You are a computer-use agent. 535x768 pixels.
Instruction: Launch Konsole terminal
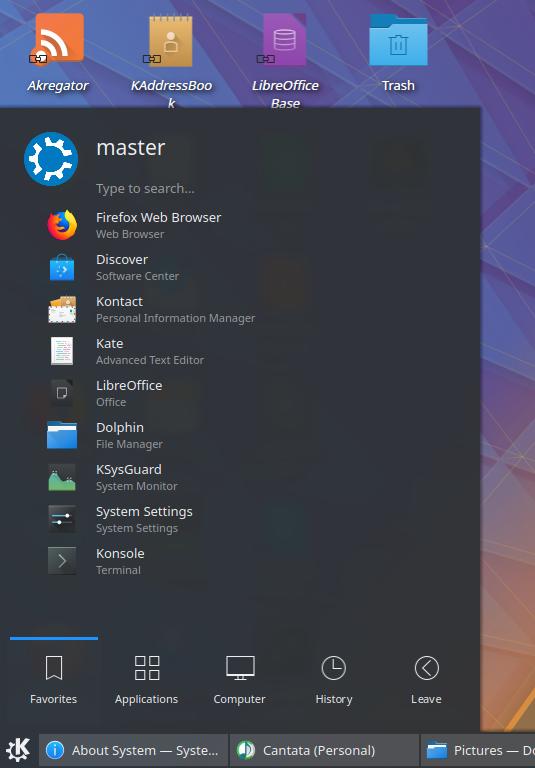(240, 561)
